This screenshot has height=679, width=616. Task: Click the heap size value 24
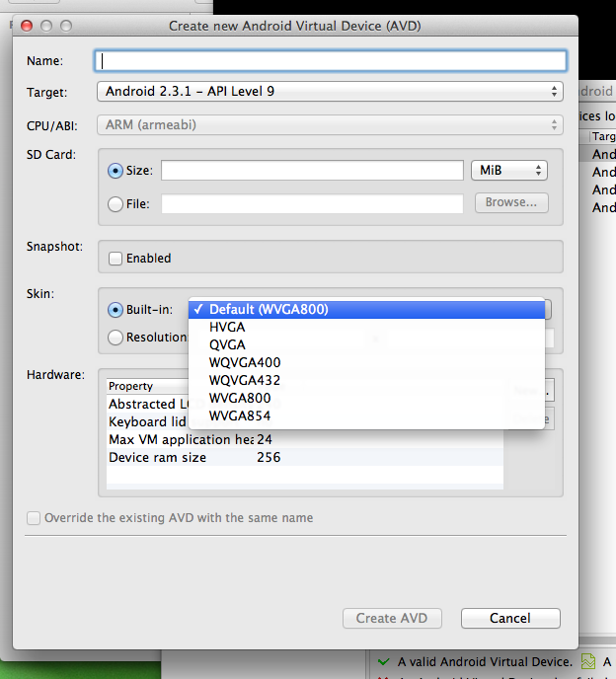click(265, 439)
